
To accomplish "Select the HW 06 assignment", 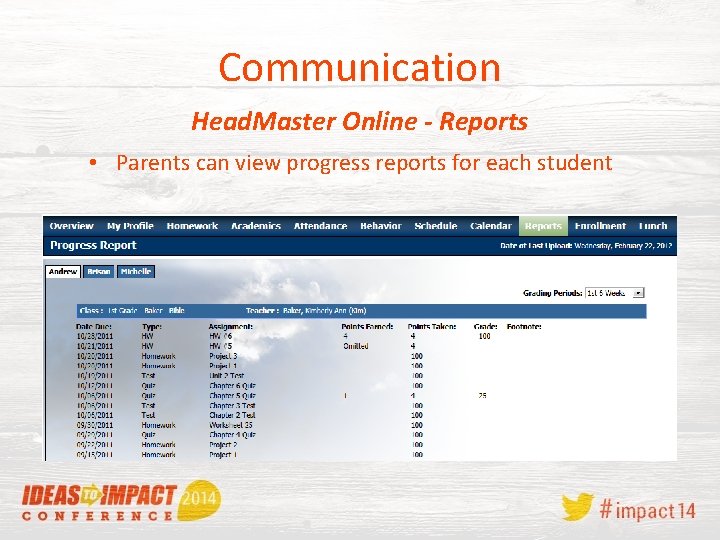I will pyautogui.click(x=220, y=336).
